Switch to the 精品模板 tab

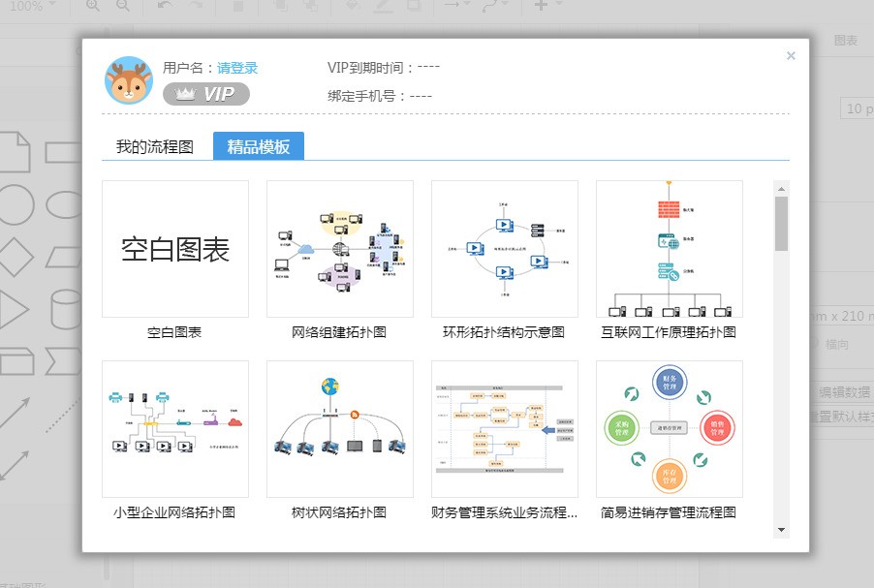[x=259, y=146]
